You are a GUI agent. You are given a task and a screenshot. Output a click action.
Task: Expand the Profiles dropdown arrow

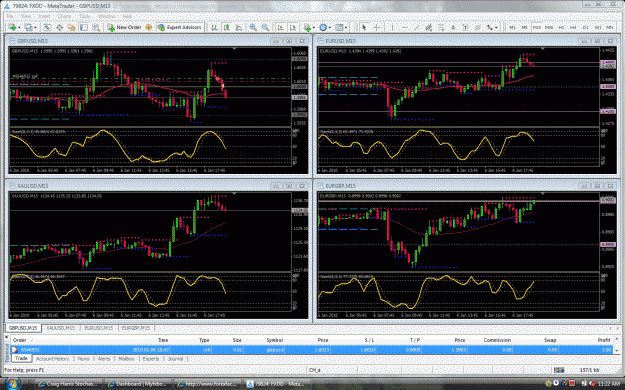[35, 28]
